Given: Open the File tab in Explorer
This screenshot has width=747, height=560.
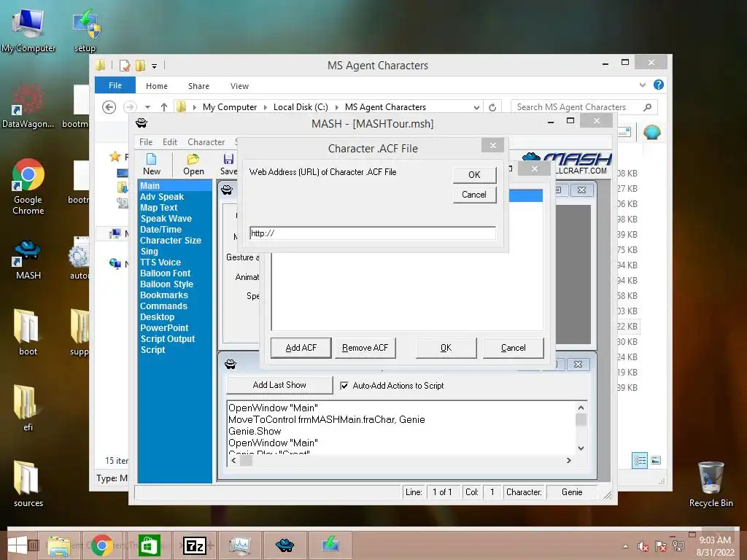Looking at the screenshot, I should 115,85.
